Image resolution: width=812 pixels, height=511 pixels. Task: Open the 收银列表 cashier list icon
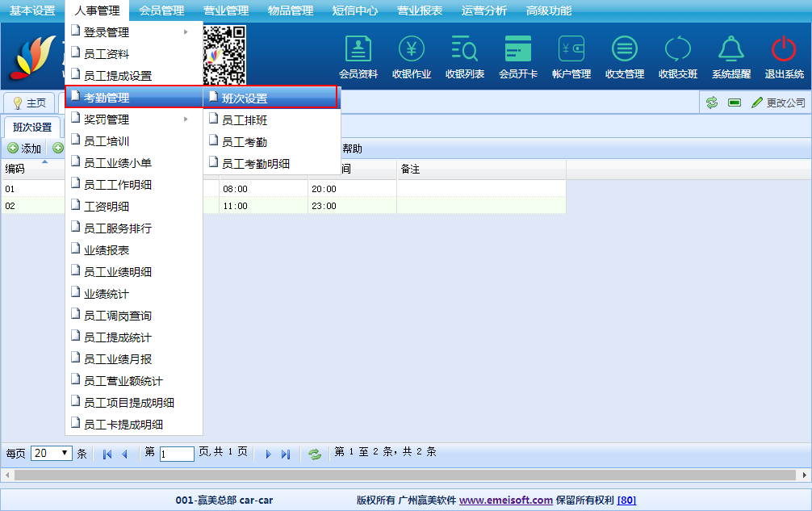tap(465, 50)
